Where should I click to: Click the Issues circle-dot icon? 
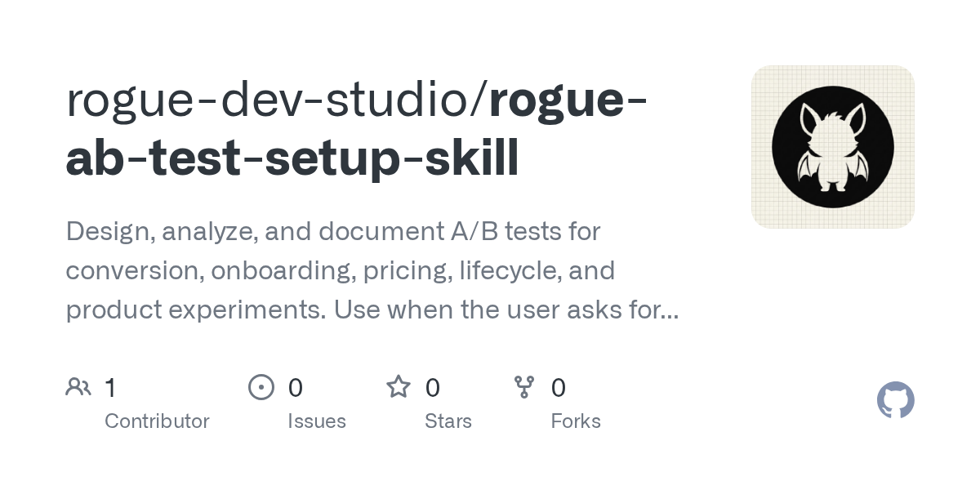[261, 386]
